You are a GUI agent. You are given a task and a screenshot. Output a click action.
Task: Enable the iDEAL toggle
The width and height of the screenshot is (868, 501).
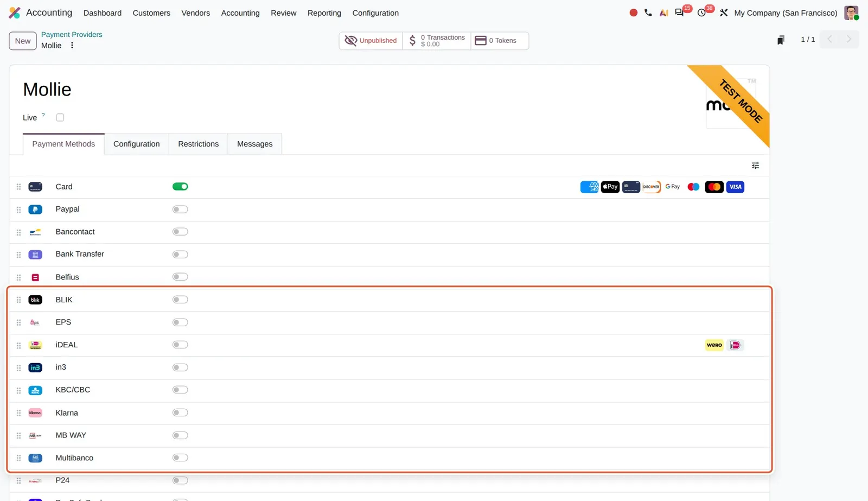(x=180, y=345)
